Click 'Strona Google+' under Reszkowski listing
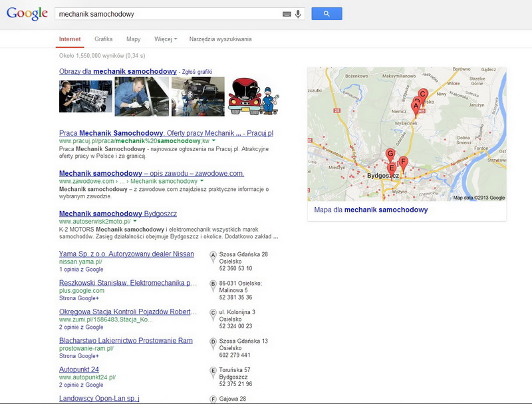The height and width of the screenshot is (404, 532). (x=78, y=298)
